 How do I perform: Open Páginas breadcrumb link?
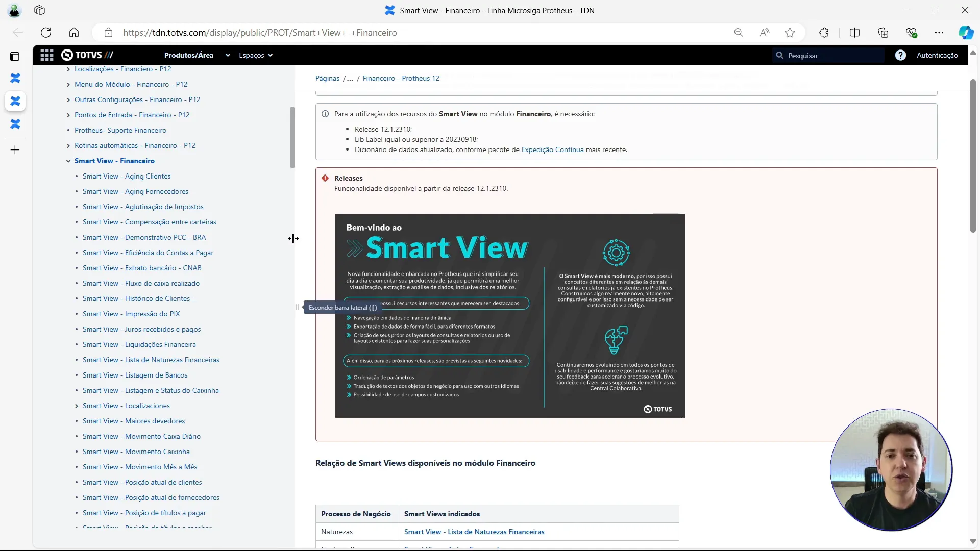pyautogui.click(x=327, y=78)
